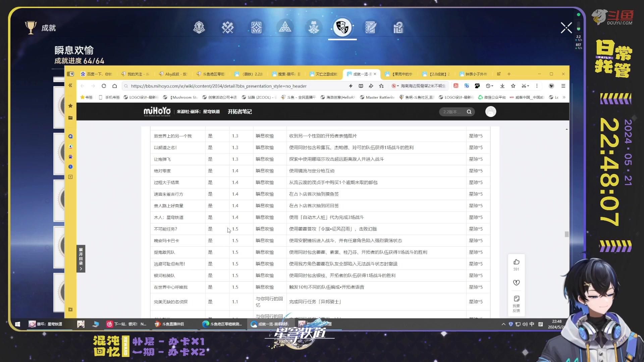The height and width of the screenshot is (362, 644).
Task: Select the fifth achievement category figure icon
Action: coord(314,27)
